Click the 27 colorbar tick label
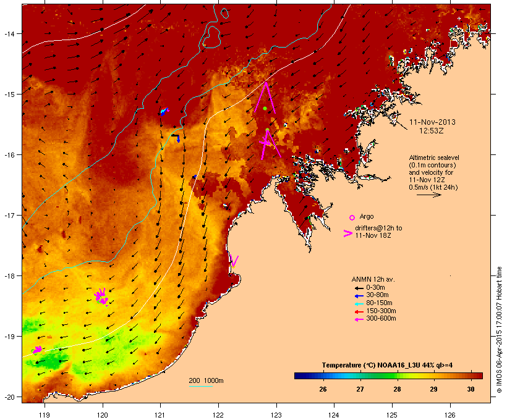 coord(360,389)
